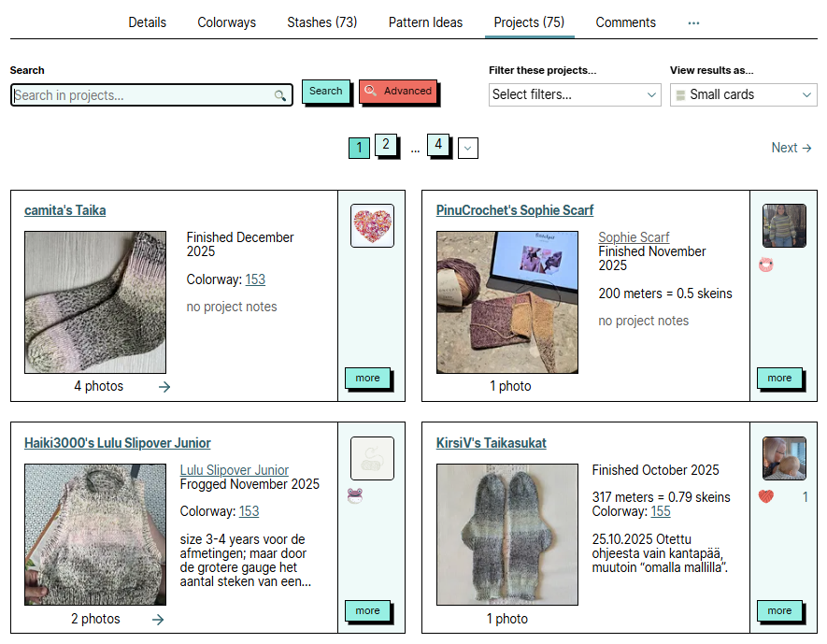The height and width of the screenshot is (644, 827).
Task: Click Haiki3000's placeholder avatar icon
Action: (x=372, y=459)
